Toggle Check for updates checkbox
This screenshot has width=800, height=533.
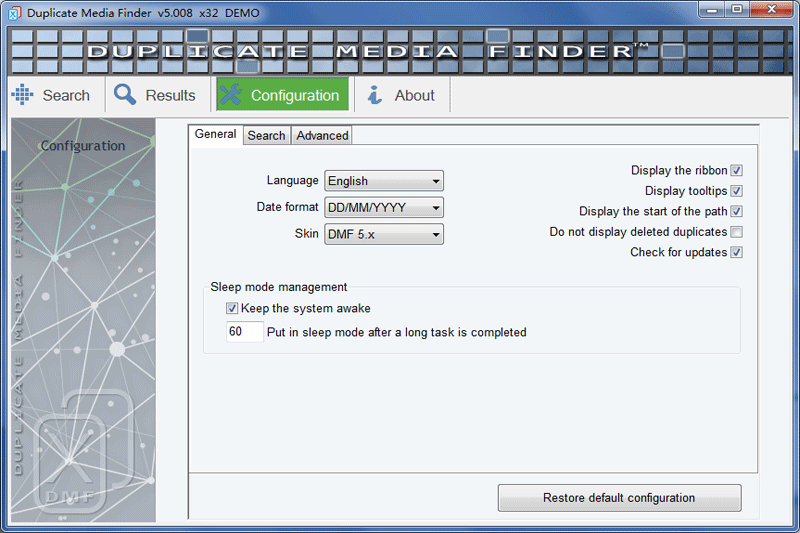click(736, 252)
